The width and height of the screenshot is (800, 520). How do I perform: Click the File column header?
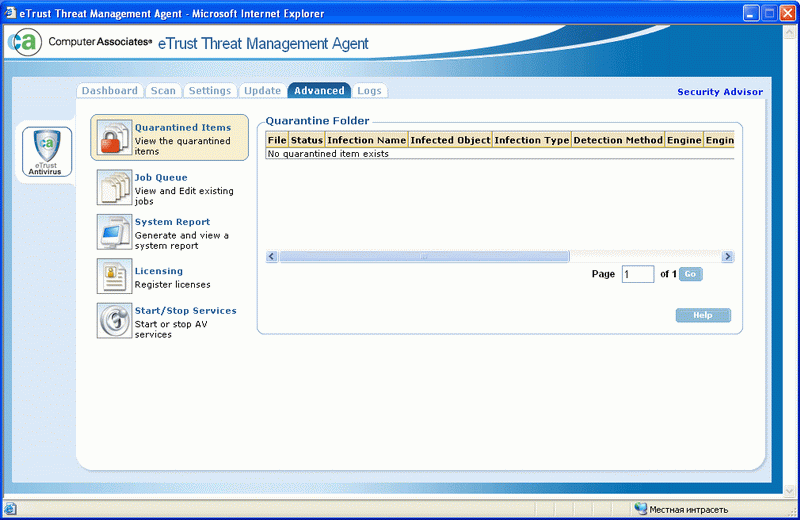click(x=277, y=140)
